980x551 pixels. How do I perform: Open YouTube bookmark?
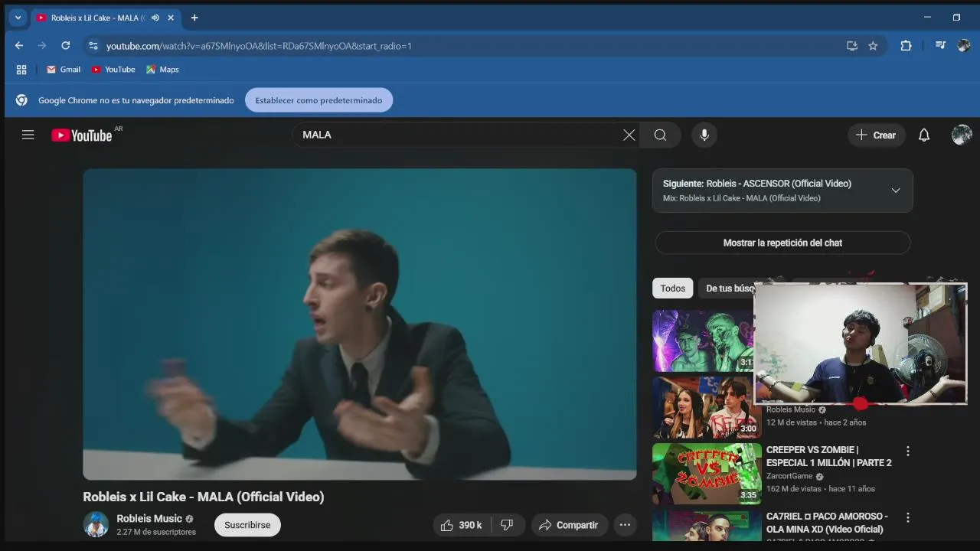point(113,70)
